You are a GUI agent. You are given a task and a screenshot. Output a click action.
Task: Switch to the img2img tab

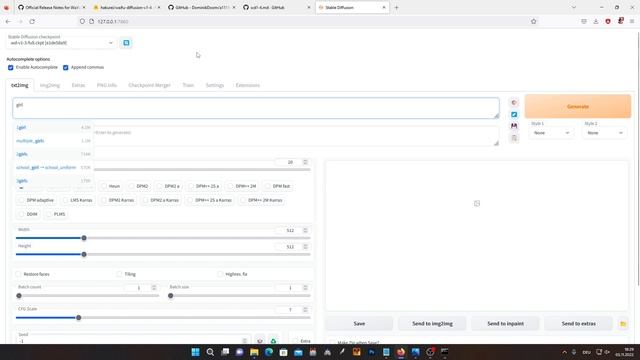(x=50, y=85)
